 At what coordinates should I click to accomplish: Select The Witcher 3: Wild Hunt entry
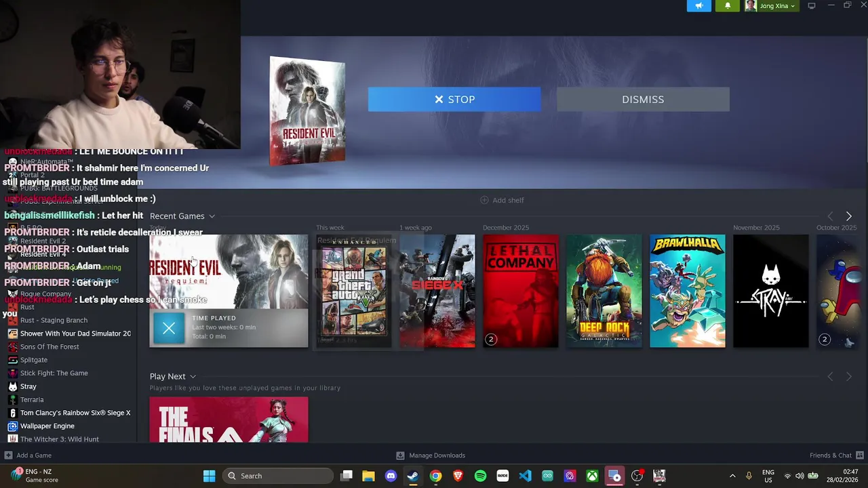coord(60,439)
